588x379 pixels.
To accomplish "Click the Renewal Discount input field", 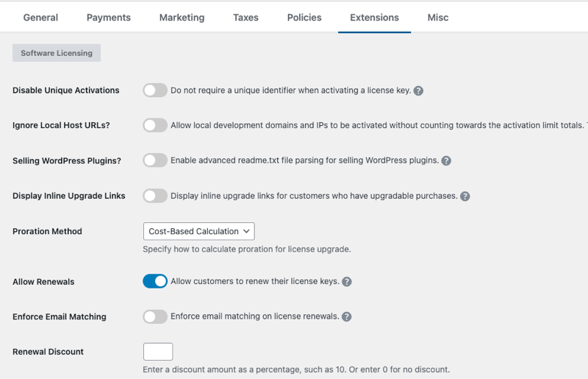I will [x=158, y=352].
